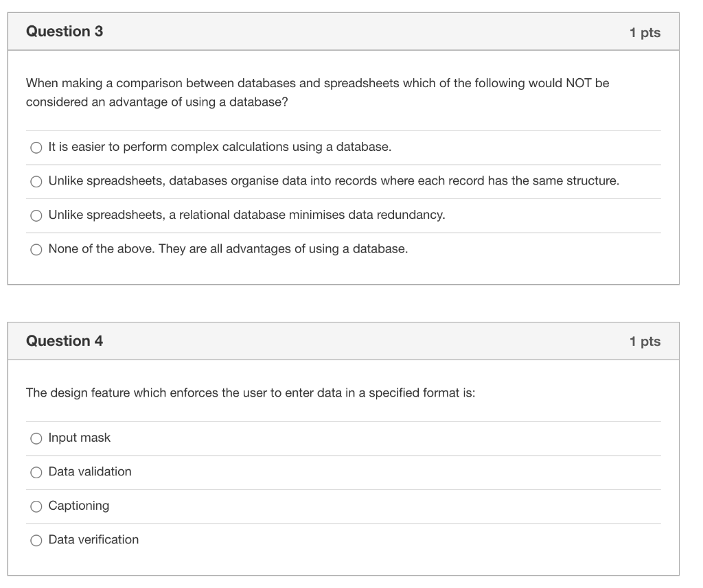Click the 'Question 4' heading
Viewport: 703px width, 588px height.
(65, 341)
